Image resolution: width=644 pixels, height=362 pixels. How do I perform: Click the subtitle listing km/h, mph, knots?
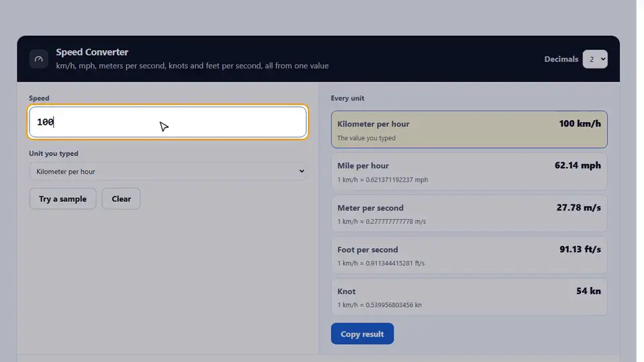pyautogui.click(x=193, y=66)
